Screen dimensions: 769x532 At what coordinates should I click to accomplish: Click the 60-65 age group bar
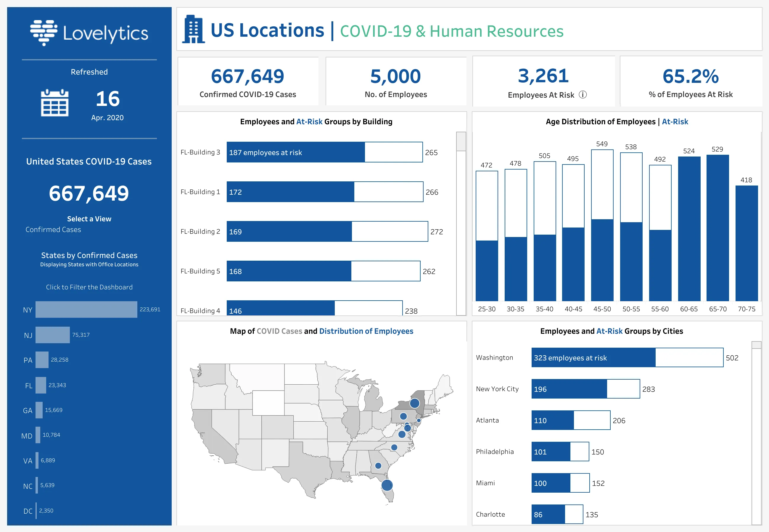pos(689,229)
